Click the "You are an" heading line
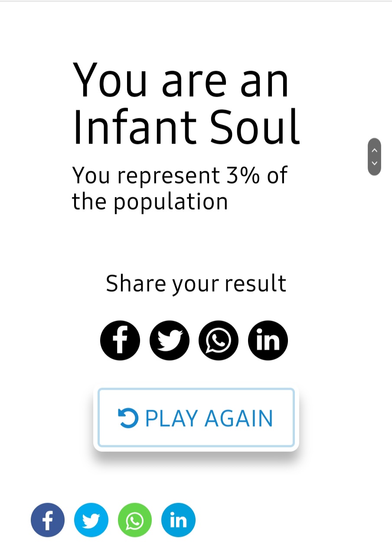The image size is (392, 559). (181, 81)
